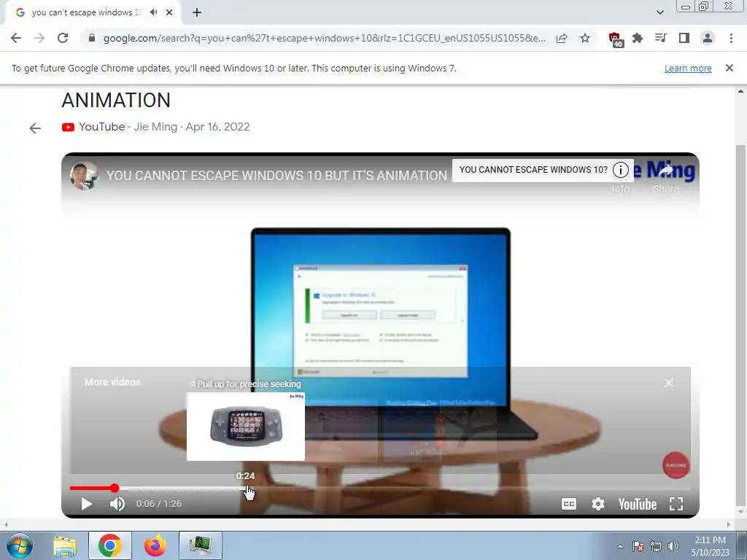The width and height of the screenshot is (747, 560).
Task: Mute the tab using the speaker icon
Action: 153,12
